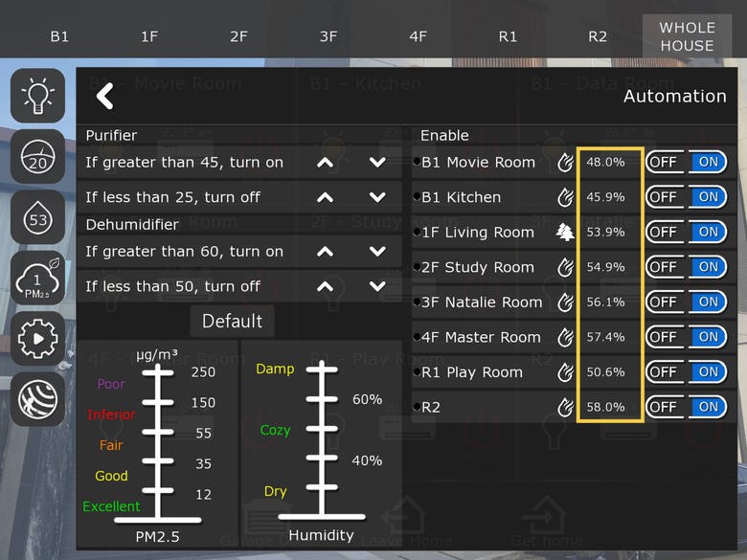Viewport: 747px width, 560px height.
Task: Select the globe sidebar icon
Action: 37,399
